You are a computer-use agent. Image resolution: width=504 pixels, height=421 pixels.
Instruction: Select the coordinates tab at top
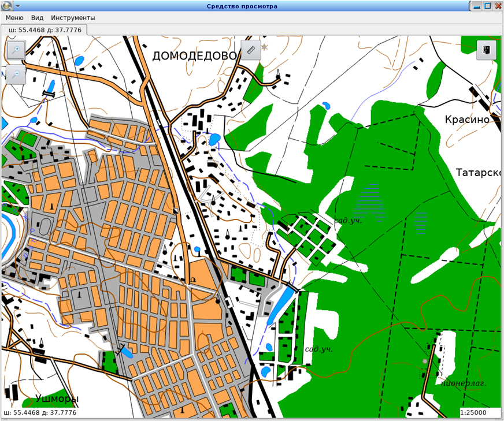tap(43, 29)
